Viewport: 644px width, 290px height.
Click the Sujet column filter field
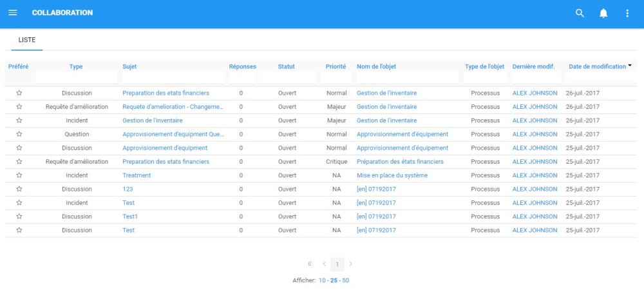coord(173,78)
